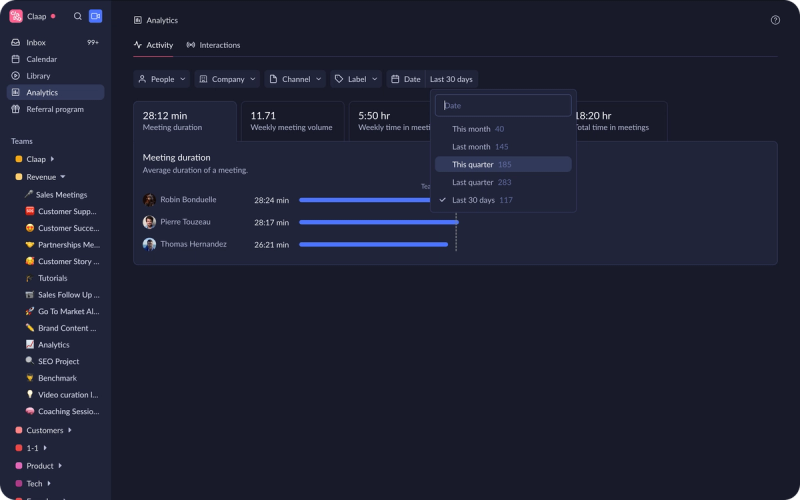This screenshot has width=800, height=500.
Task: Open help question mark icon
Action: click(775, 20)
